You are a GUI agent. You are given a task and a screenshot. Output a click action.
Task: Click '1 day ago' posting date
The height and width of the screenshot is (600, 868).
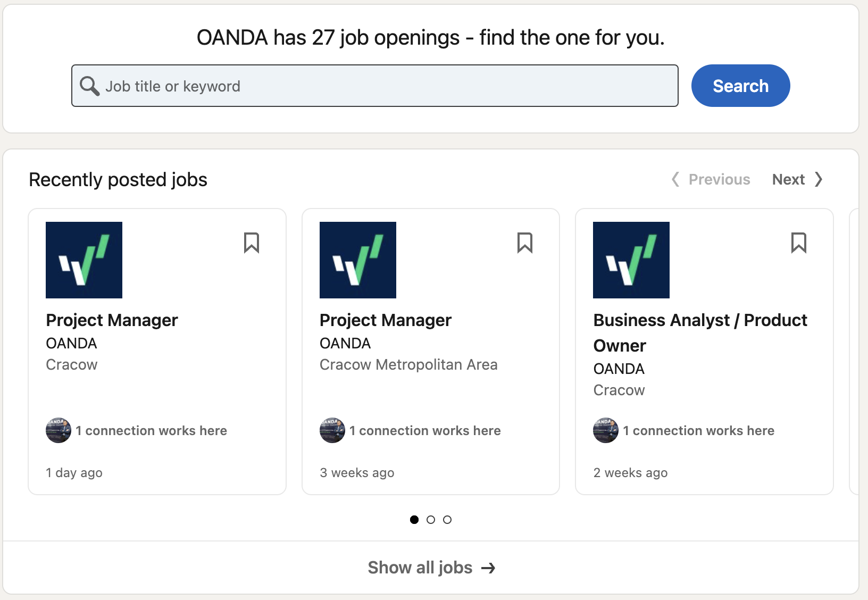74,473
